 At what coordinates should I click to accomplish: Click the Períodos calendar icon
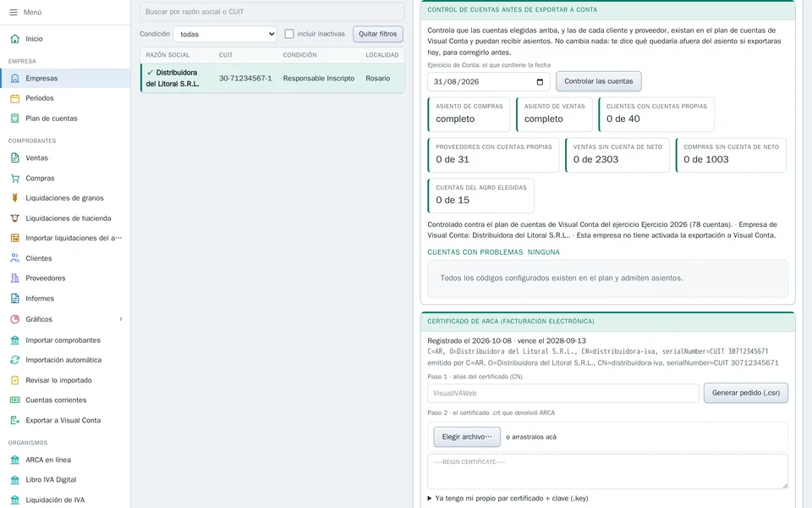tap(15, 98)
